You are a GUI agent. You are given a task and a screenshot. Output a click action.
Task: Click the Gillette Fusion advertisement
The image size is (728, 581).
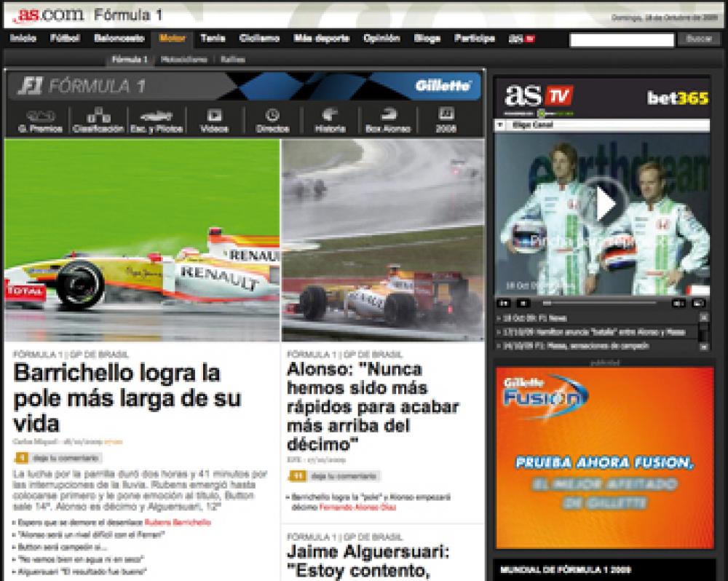(604, 458)
